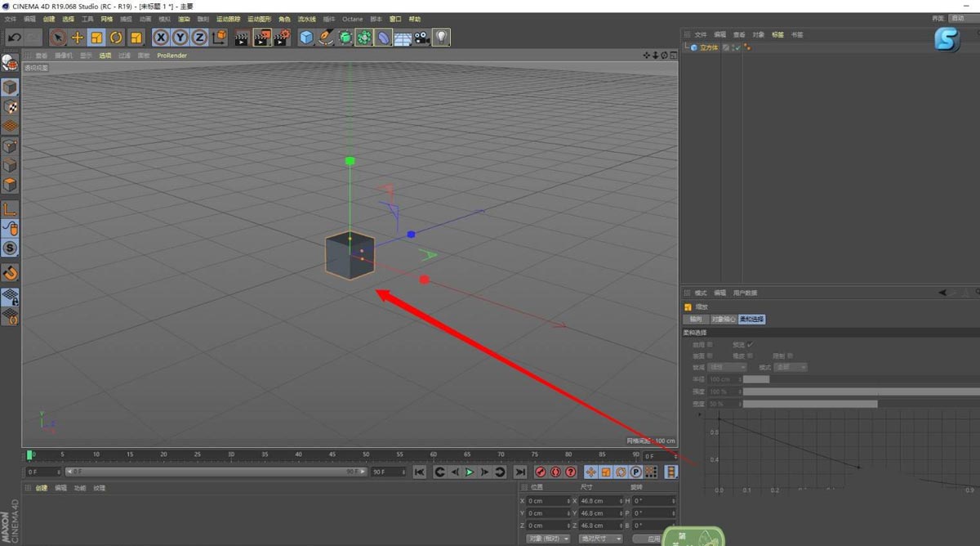Open the 创建 main menu
Viewport: 980px width, 546px height.
tap(49, 19)
